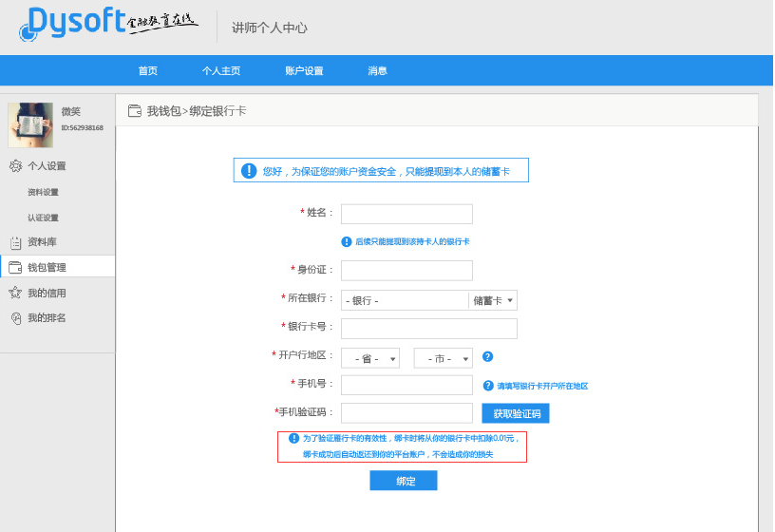Click the gear icon beside 个人设置
The height and width of the screenshot is (532, 775).
pyautogui.click(x=15, y=166)
